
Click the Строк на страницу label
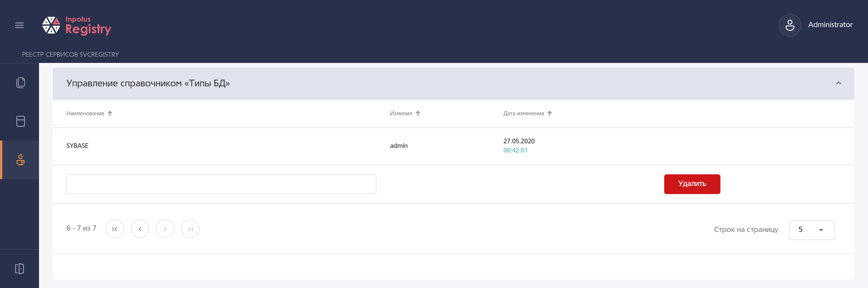click(x=746, y=230)
